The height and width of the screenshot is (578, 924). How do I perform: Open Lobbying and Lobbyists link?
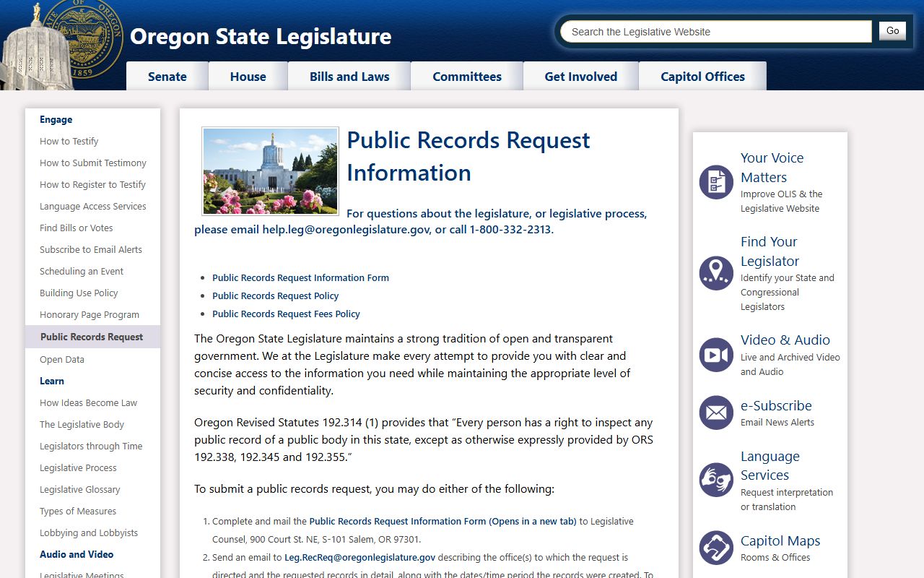coord(89,532)
